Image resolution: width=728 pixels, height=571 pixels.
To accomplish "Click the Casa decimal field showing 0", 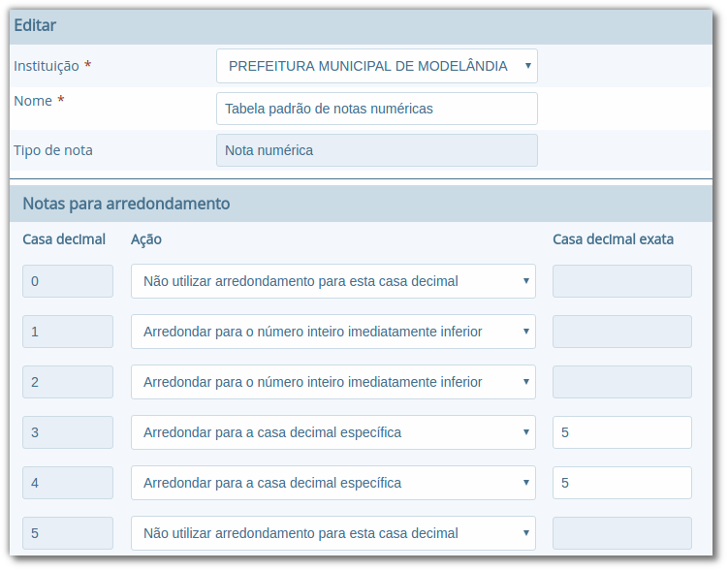I will 68,281.
